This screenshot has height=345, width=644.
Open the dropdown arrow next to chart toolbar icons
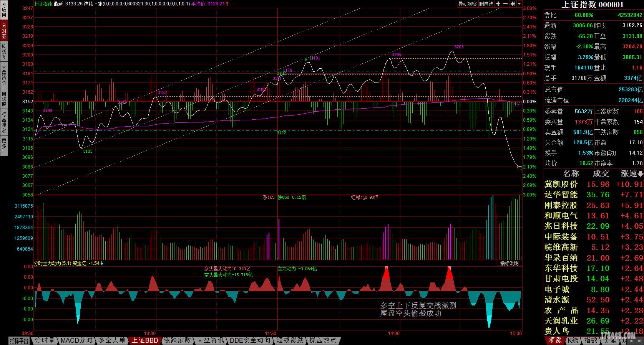(x=519, y=4)
